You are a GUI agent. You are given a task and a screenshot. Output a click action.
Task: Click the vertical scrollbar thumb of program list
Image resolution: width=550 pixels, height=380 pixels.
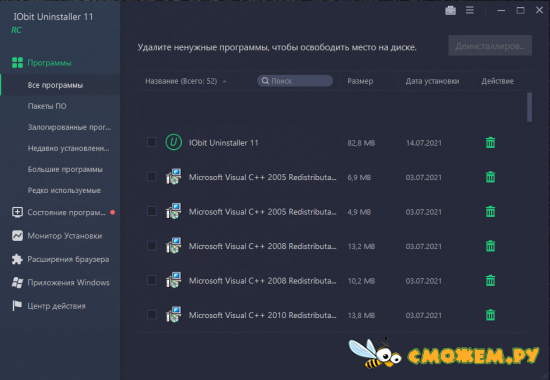529,107
